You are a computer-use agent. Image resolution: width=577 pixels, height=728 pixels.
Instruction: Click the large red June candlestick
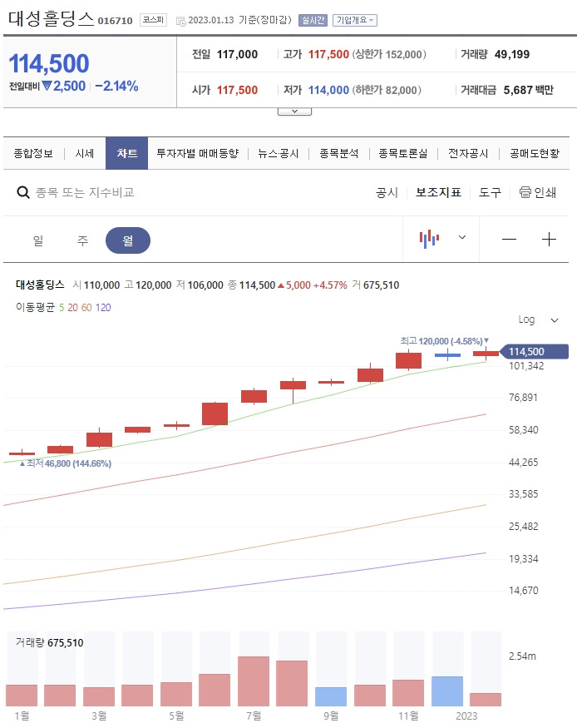click(215, 414)
